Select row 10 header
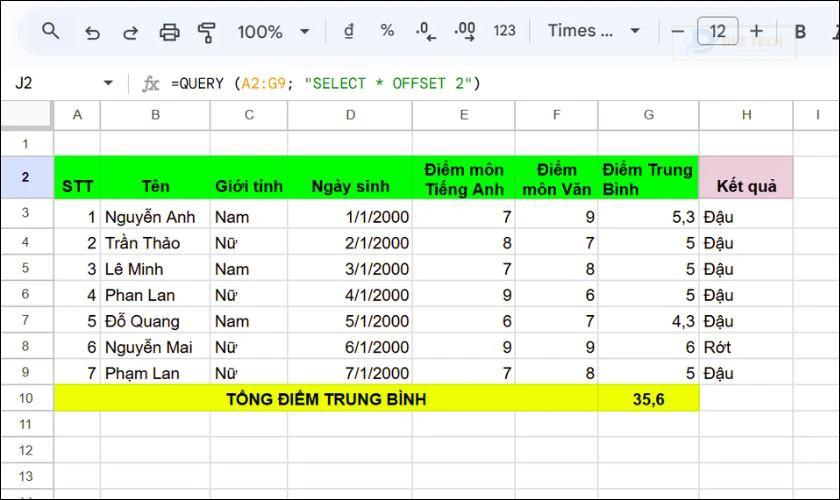The height and width of the screenshot is (500, 840). (x=26, y=398)
